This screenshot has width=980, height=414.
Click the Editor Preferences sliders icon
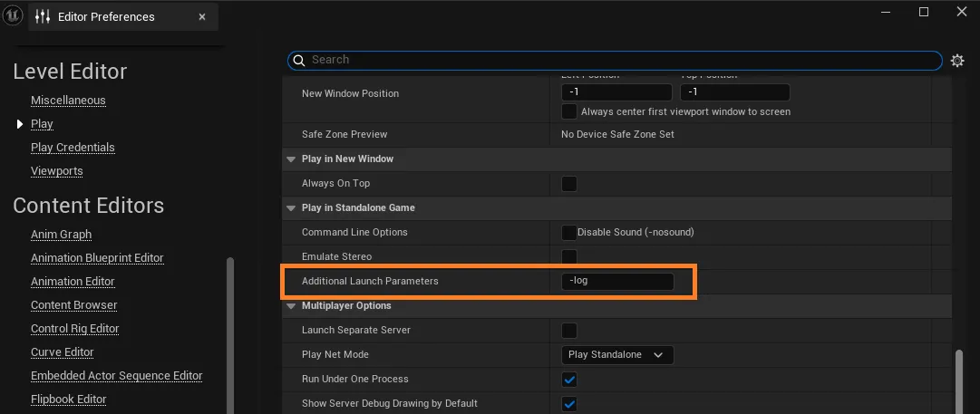43,16
